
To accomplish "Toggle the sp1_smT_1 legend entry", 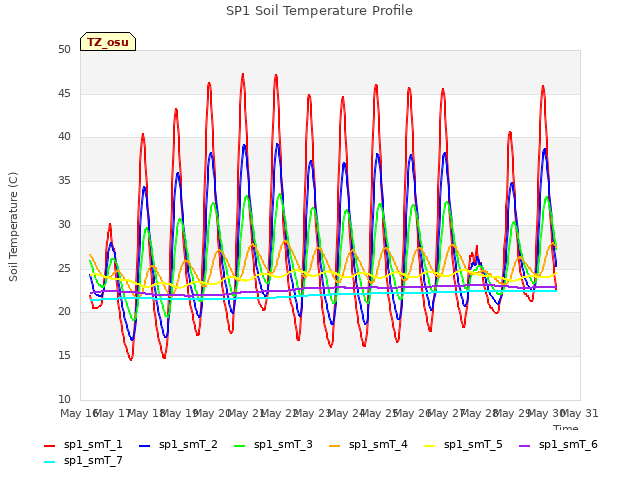I will tap(83, 445).
